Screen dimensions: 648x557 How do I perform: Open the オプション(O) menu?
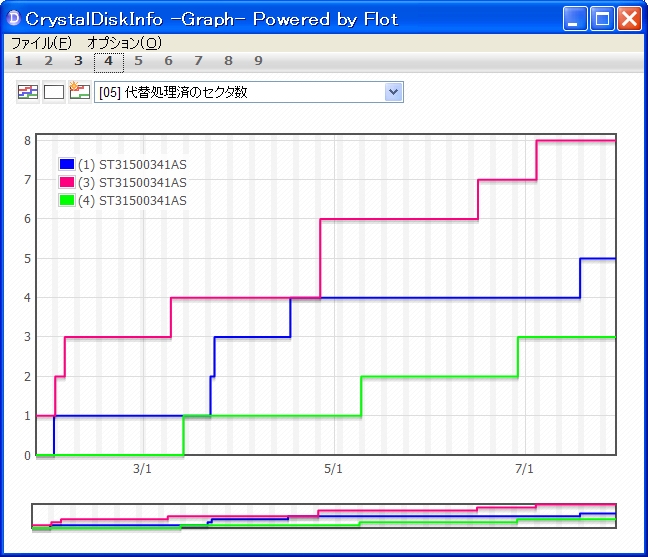(123, 43)
